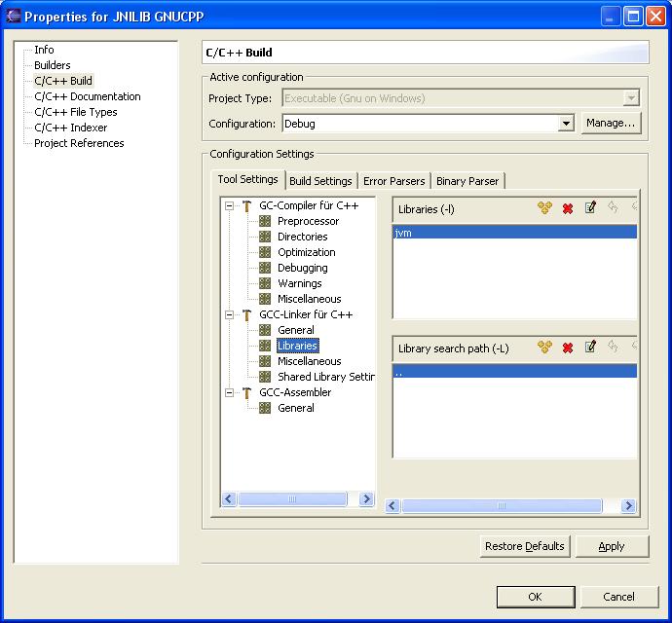Click the Preprocessor option icon
Image resolution: width=672 pixels, height=623 pixels.
click(265, 221)
